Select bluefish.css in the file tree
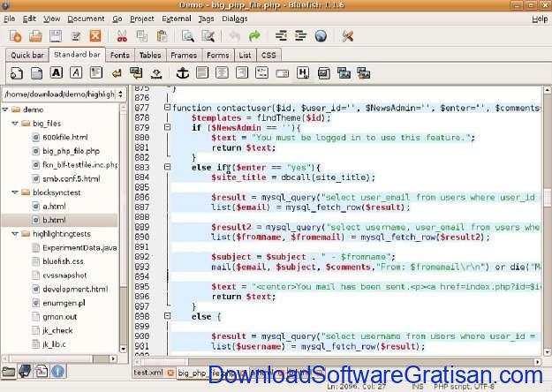The height and width of the screenshot is (392, 552). click(63, 261)
